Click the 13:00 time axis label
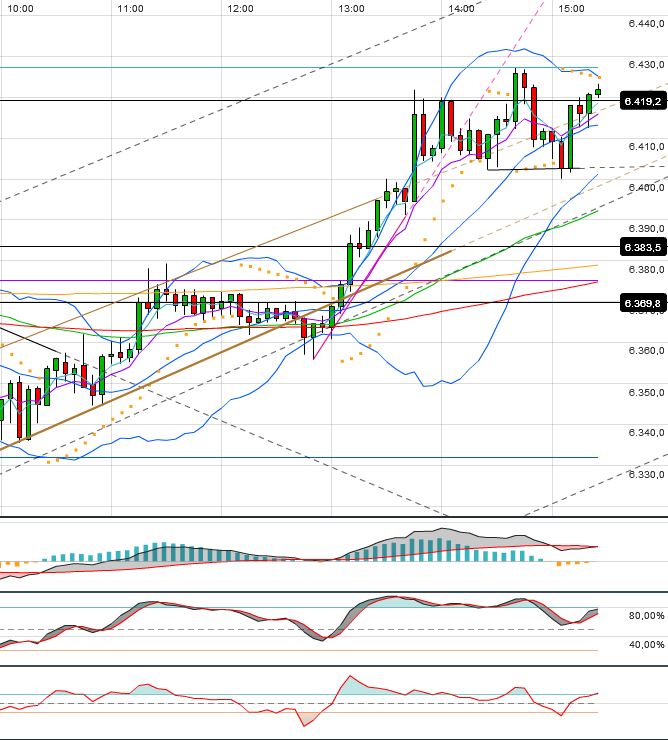This screenshot has height=740, width=668. pyautogui.click(x=351, y=8)
